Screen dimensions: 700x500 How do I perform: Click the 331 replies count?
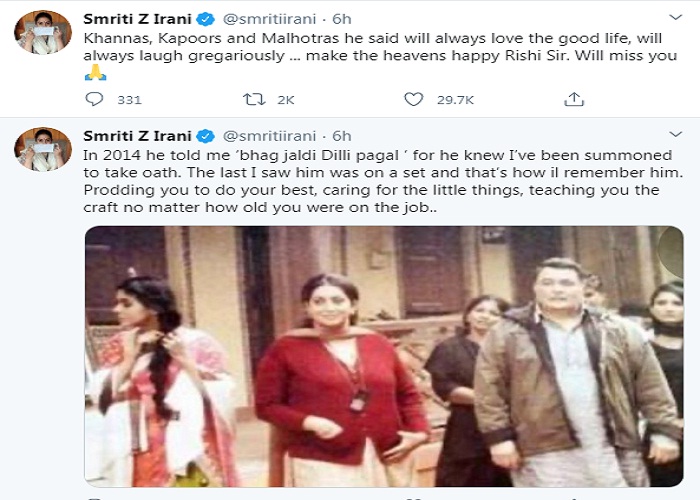tap(129, 100)
